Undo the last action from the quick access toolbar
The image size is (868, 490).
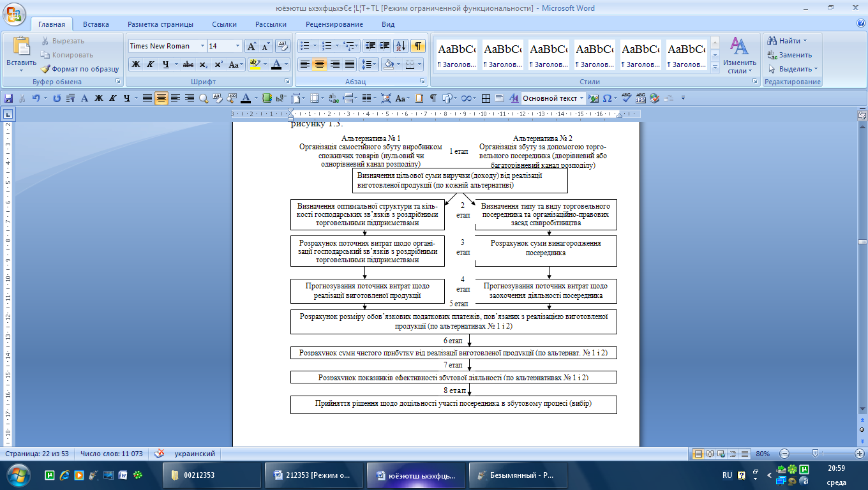(x=36, y=98)
